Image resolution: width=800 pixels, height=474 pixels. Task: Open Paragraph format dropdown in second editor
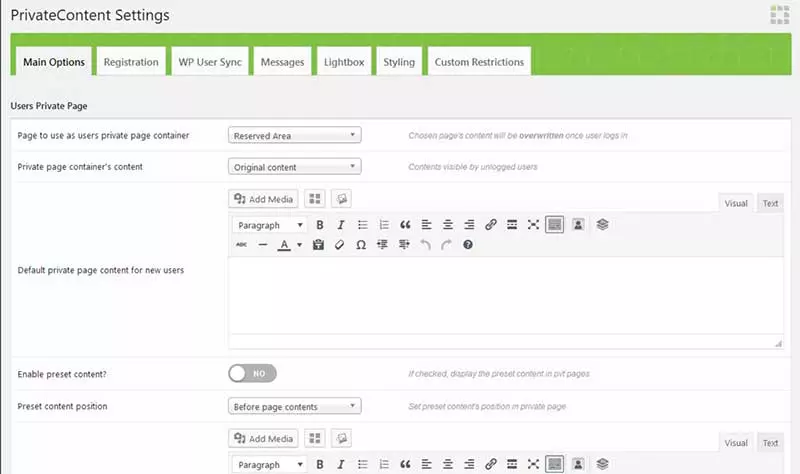[269, 464]
